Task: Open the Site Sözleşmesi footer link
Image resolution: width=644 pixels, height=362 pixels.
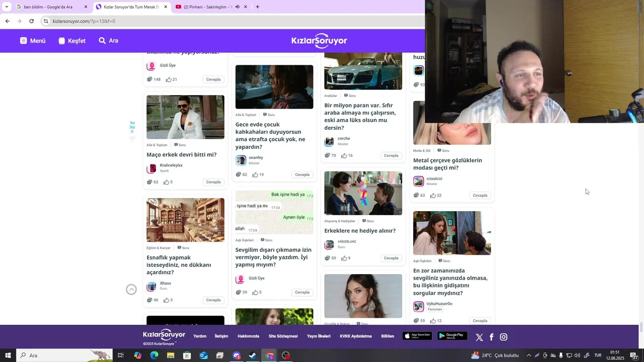Action: click(x=283, y=336)
